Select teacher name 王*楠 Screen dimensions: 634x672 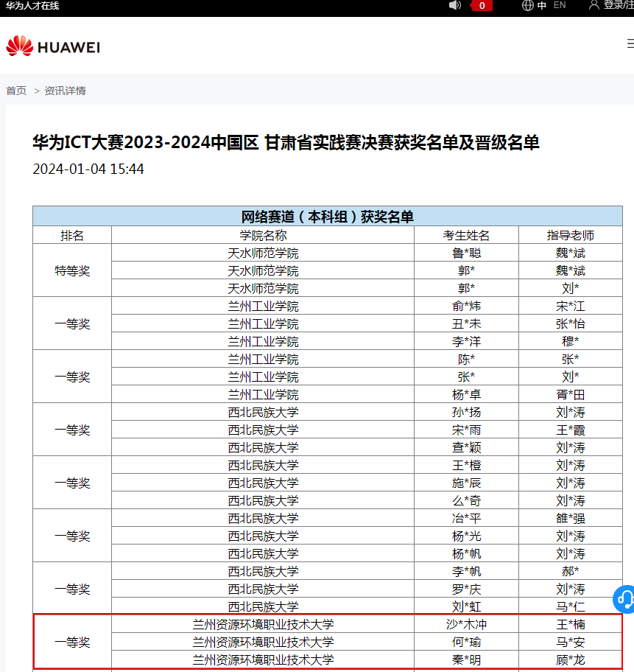pyautogui.click(x=570, y=624)
